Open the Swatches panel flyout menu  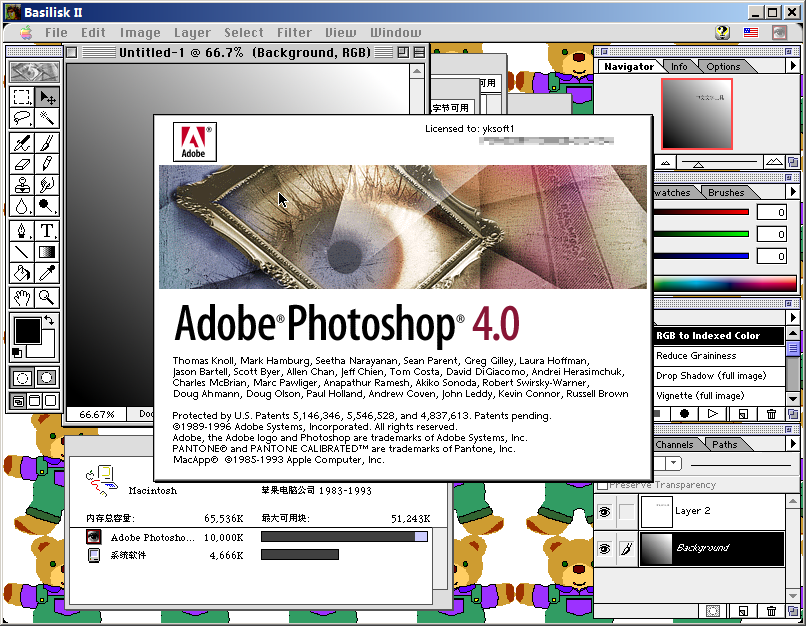793,192
